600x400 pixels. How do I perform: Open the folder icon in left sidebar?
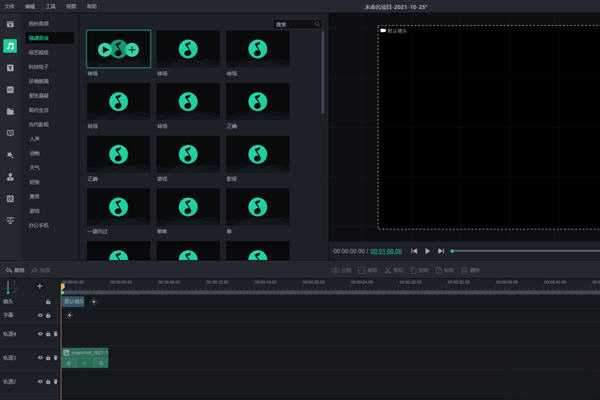point(10,112)
